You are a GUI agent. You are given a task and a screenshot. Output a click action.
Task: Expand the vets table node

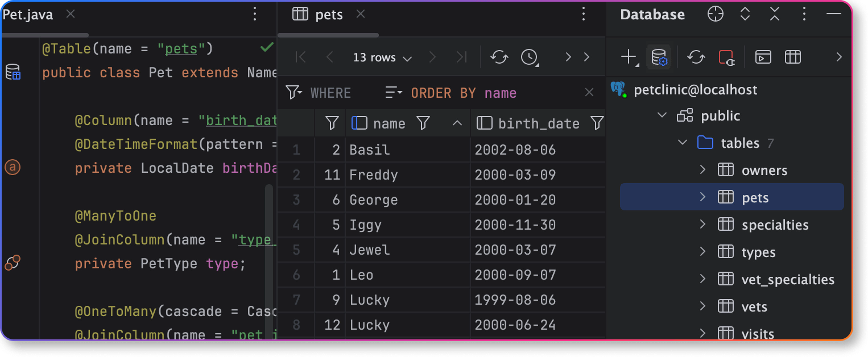pos(702,306)
